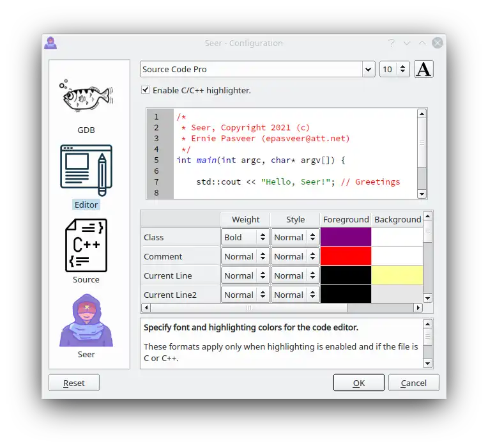Click the help question mark in title bar
The image size is (488, 448).
tap(391, 43)
